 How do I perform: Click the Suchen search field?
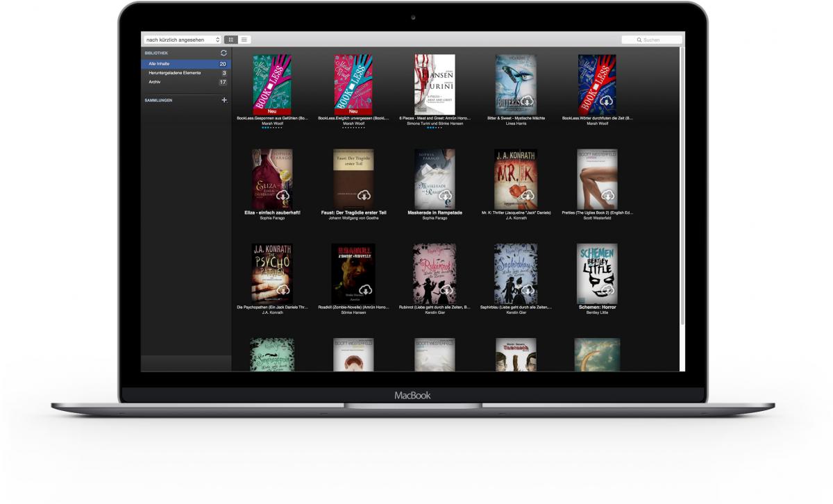(x=652, y=40)
